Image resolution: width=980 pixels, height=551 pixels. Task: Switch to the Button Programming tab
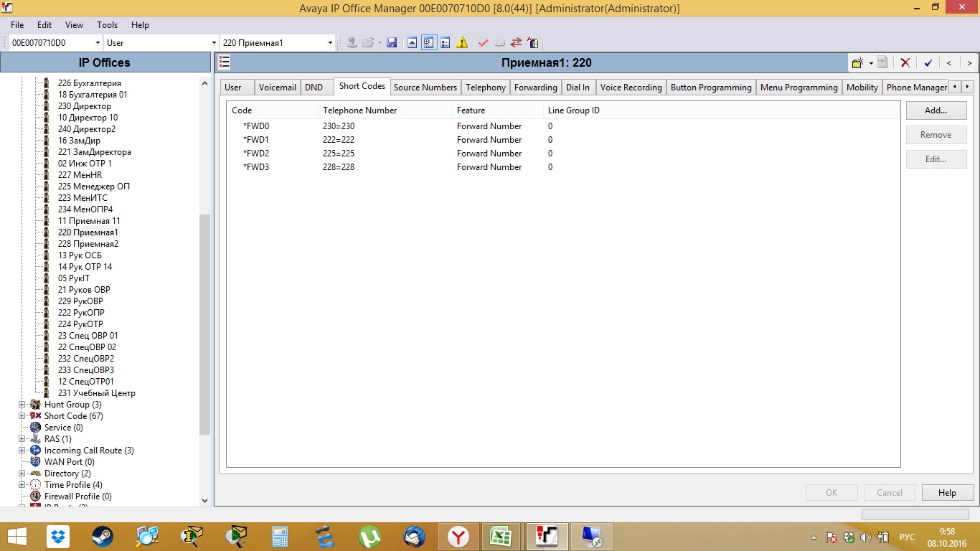711,88
